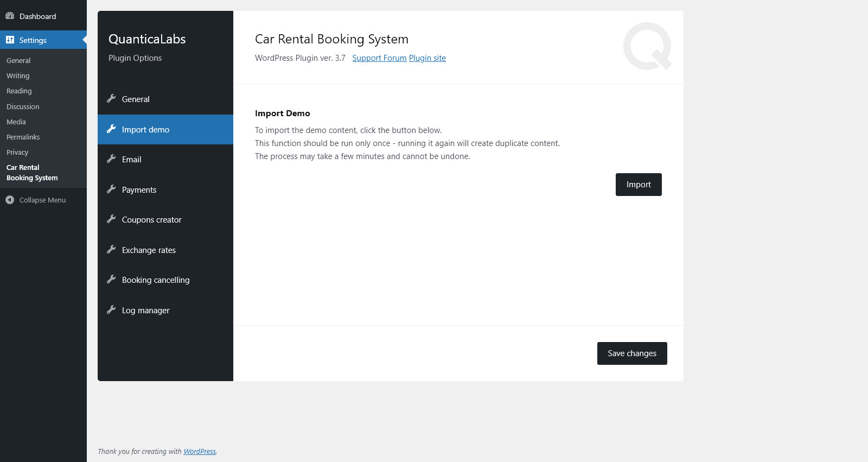Switch to the Payments tab
The width and height of the screenshot is (868, 462).
pyautogui.click(x=165, y=189)
